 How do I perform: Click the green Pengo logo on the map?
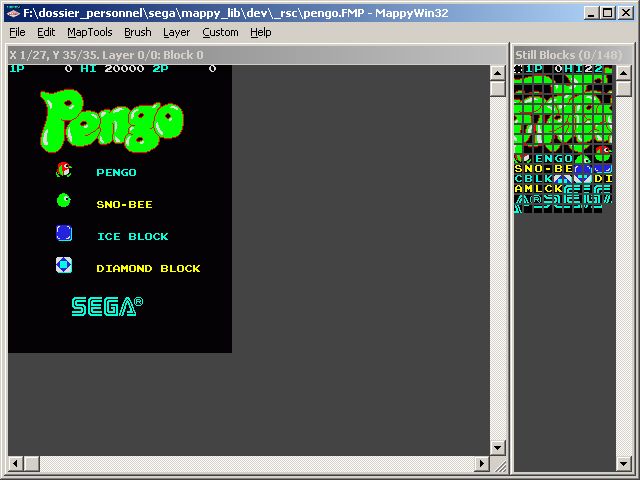(112, 121)
